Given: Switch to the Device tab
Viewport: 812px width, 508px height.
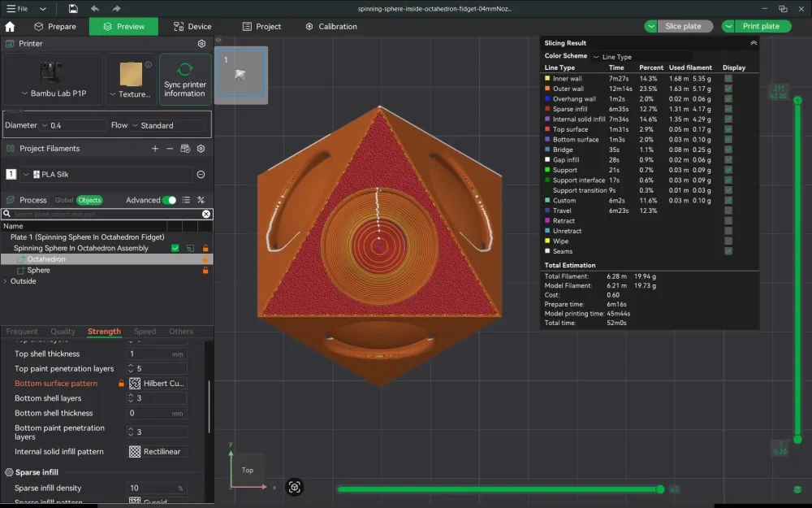Looking at the screenshot, I should tap(192, 26).
